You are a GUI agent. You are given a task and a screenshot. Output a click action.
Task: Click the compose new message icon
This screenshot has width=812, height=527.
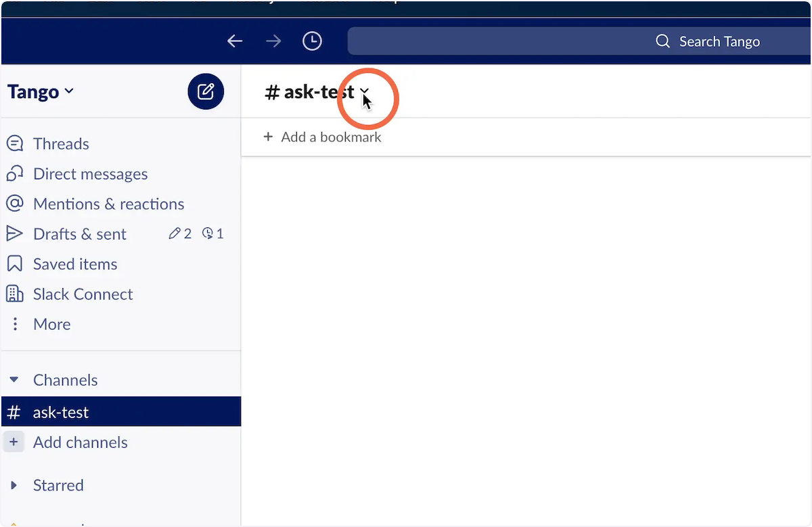point(206,91)
